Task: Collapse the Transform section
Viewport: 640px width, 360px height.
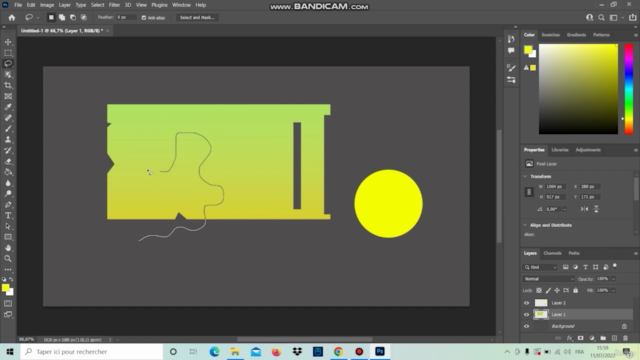Action: point(525,176)
